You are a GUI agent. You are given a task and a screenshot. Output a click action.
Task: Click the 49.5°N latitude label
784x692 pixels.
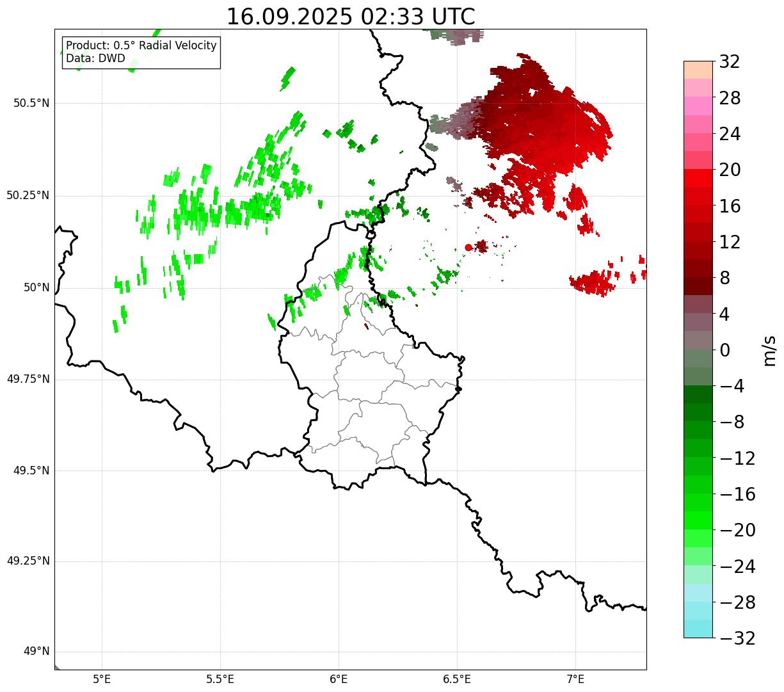coord(31,471)
